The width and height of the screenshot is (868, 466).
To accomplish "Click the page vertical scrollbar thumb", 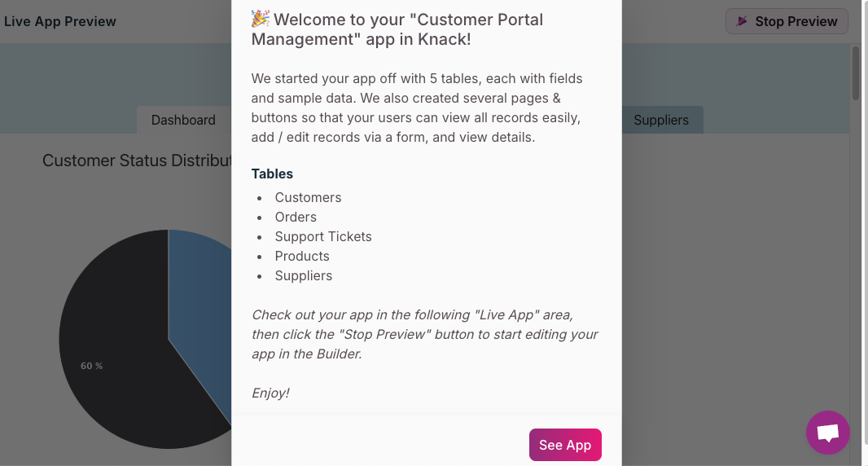I will (x=856, y=73).
